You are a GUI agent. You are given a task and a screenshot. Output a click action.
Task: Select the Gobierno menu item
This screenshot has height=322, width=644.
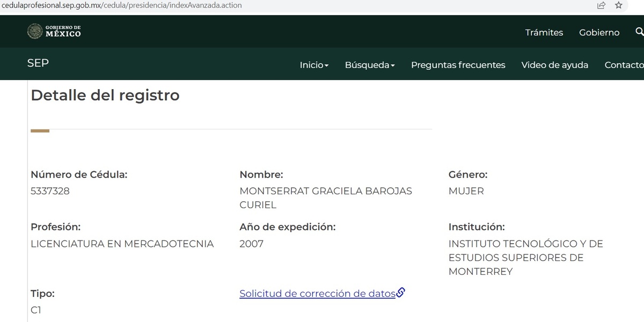tap(599, 32)
